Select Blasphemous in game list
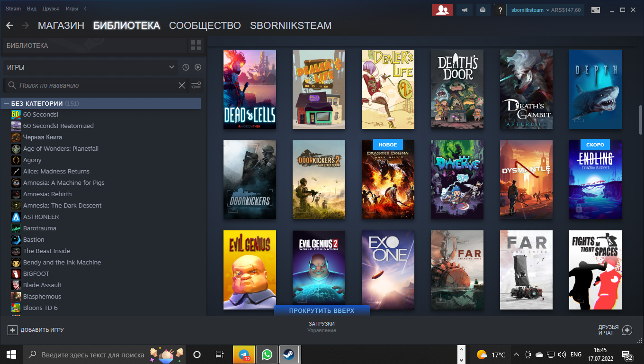 (42, 296)
